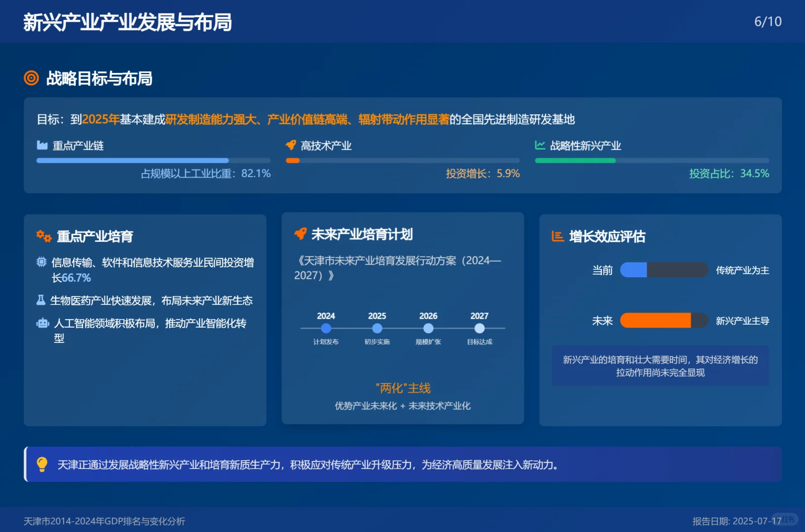Select the chip icon before 信息传输 item

pos(41,263)
